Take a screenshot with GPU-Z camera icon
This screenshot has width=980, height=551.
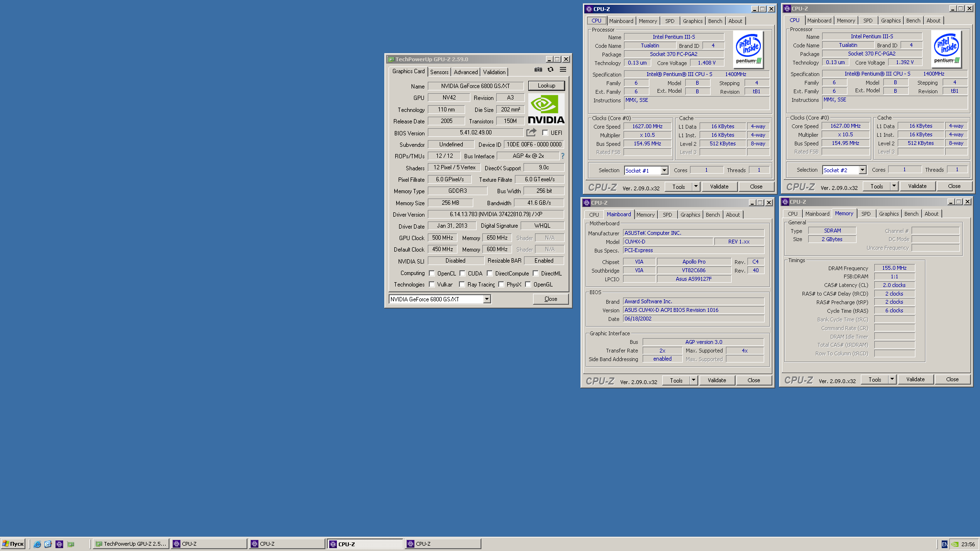point(538,69)
